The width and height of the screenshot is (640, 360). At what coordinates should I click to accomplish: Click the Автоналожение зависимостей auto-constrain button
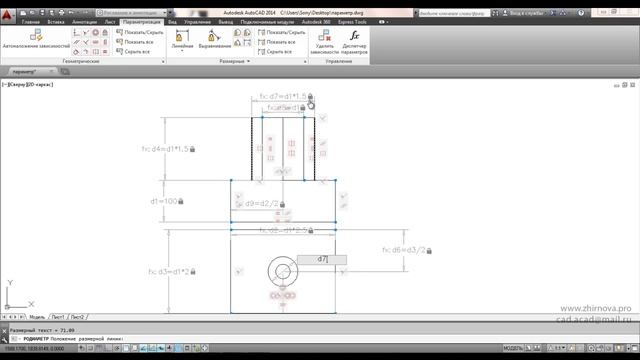pos(36,39)
